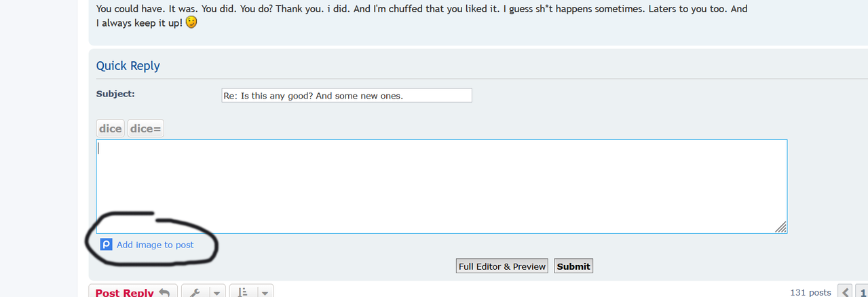Click the Quick Reply heading

click(x=128, y=66)
